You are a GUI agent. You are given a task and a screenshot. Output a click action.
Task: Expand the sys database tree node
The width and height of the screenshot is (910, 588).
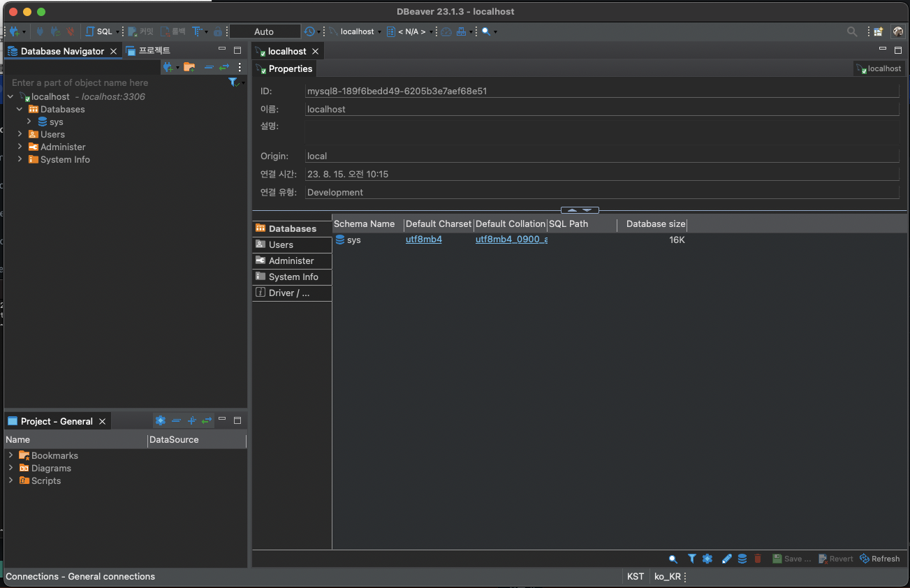pyautogui.click(x=29, y=122)
